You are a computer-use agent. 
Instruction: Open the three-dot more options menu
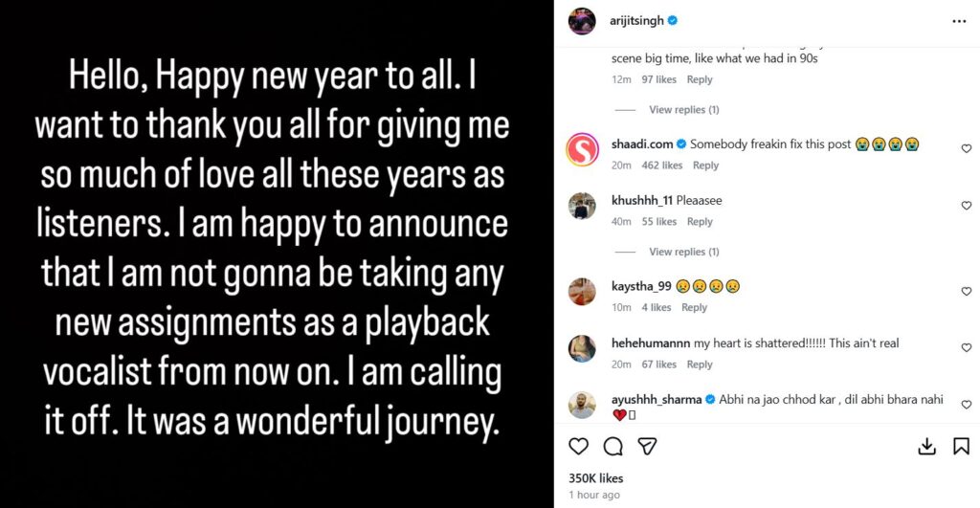(959, 20)
